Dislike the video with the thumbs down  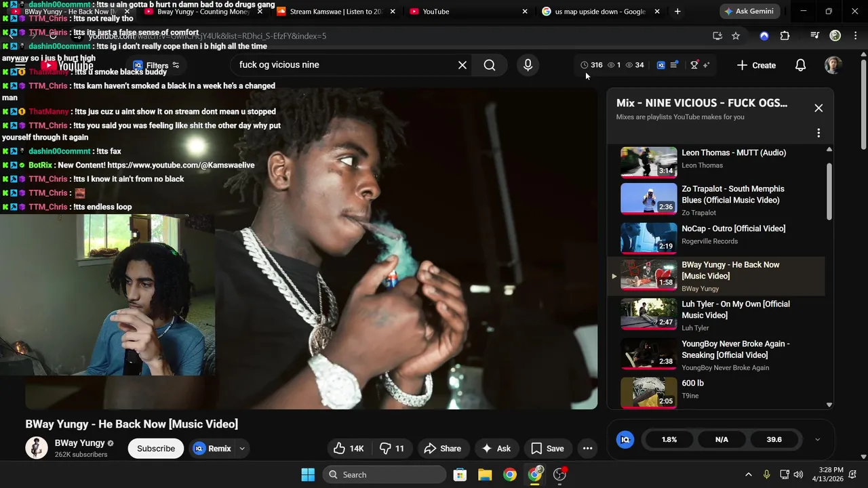click(392, 449)
